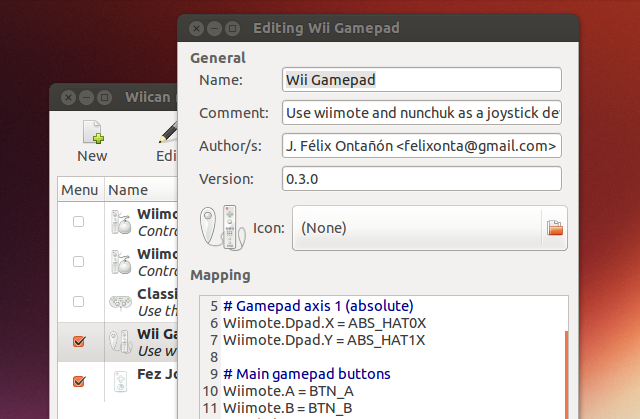Enable menu checkbox for second Wiimote row
640x419 pixels.
pos(78,262)
